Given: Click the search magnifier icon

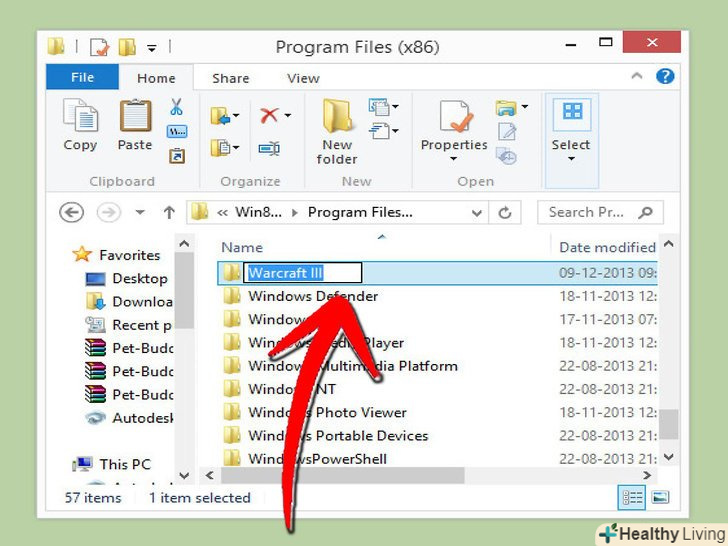Looking at the screenshot, I should coord(645,213).
